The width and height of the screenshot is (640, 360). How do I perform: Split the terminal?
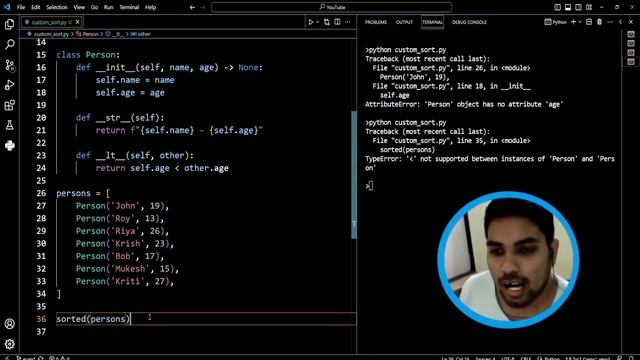589,22
